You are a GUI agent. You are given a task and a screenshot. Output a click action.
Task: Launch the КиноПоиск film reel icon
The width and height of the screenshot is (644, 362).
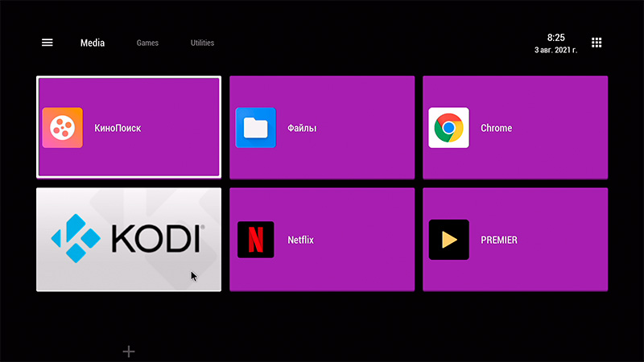point(62,128)
